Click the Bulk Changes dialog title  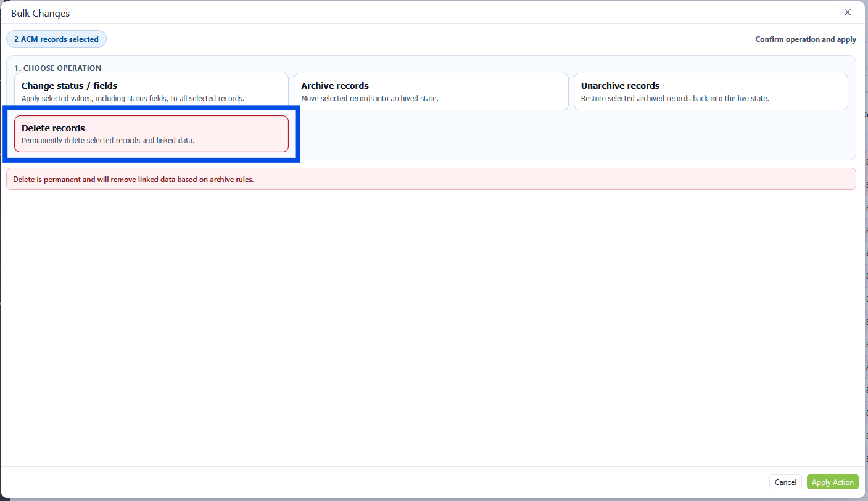pos(41,13)
